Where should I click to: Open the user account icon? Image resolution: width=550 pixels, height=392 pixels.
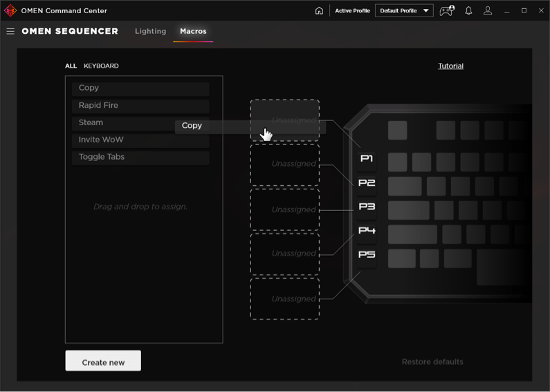coord(488,10)
